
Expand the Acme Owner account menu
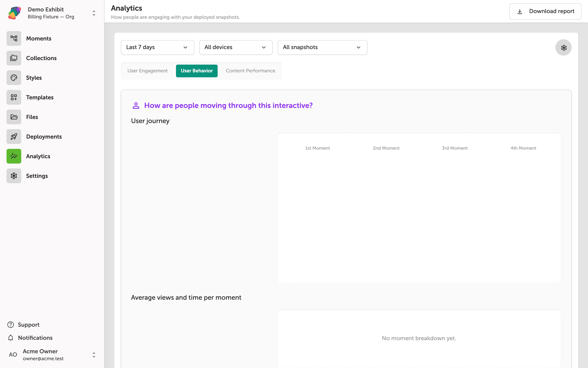coord(94,355)
